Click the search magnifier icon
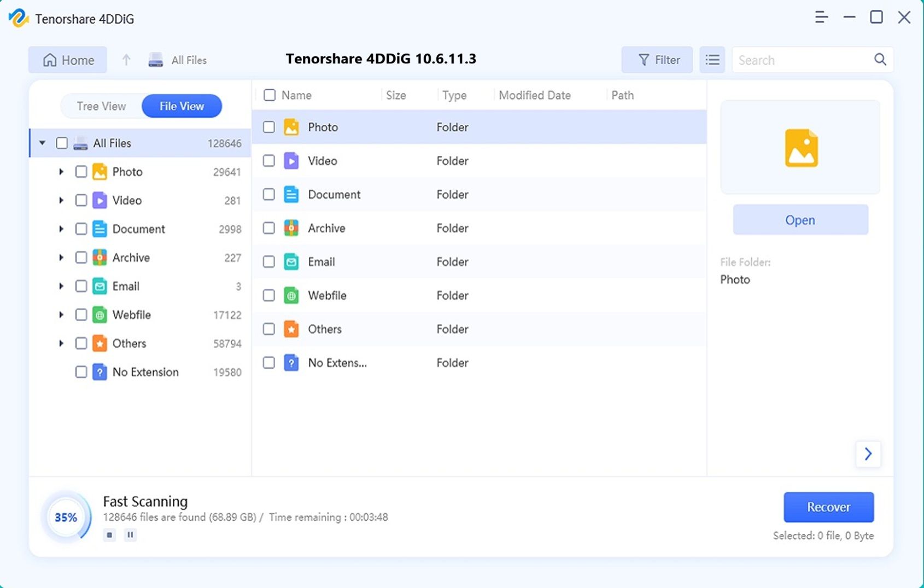 point(880,60)
